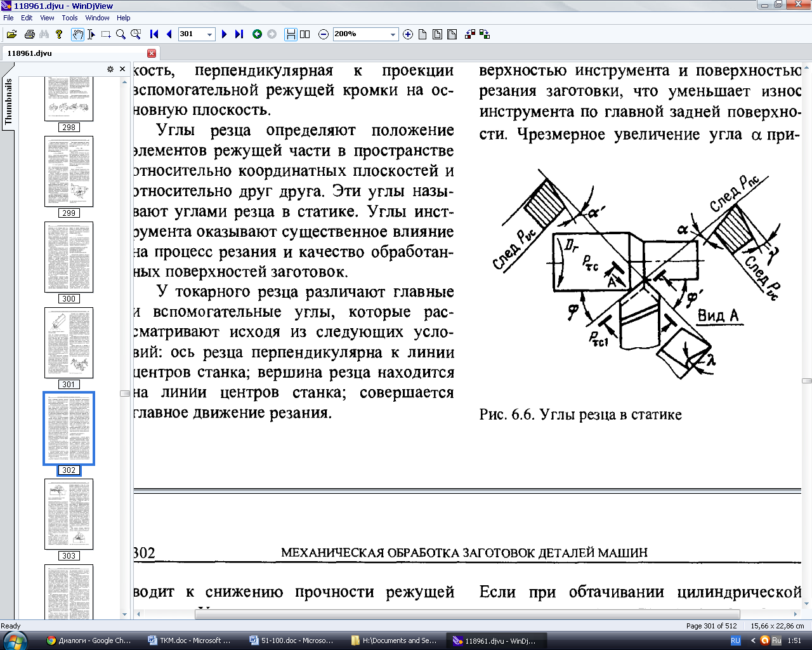Open thumbnails panel settings gear
The width and height of the screenshot is (812, 650).
pyautogui.click(x=110, y=69)
